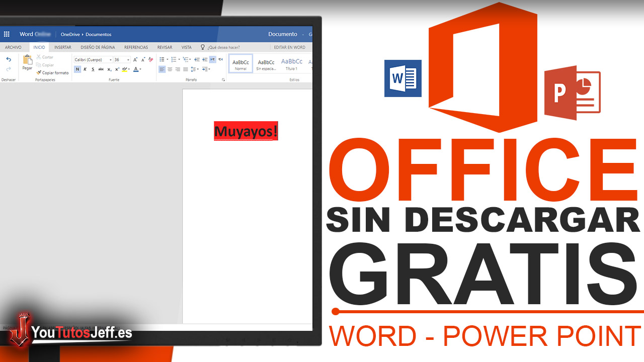Select the INICIO tab

pos(39,47)
